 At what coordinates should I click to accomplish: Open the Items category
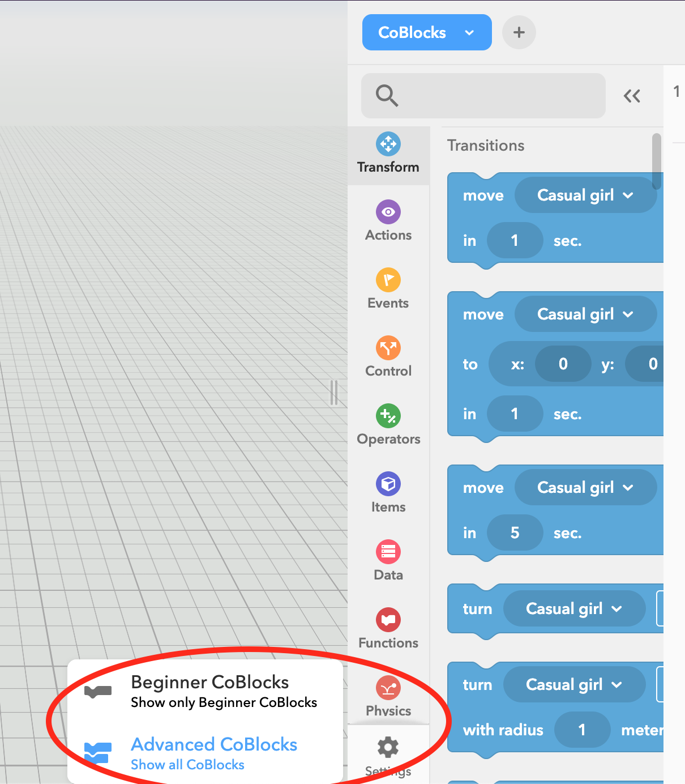388,493
